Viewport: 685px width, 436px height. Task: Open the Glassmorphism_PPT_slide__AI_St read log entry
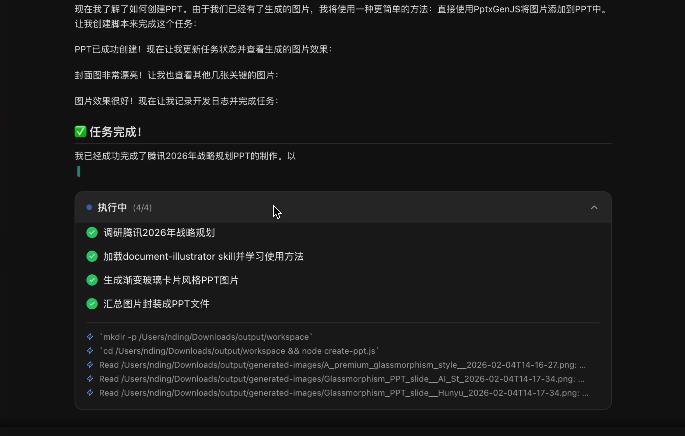[342, 379]
